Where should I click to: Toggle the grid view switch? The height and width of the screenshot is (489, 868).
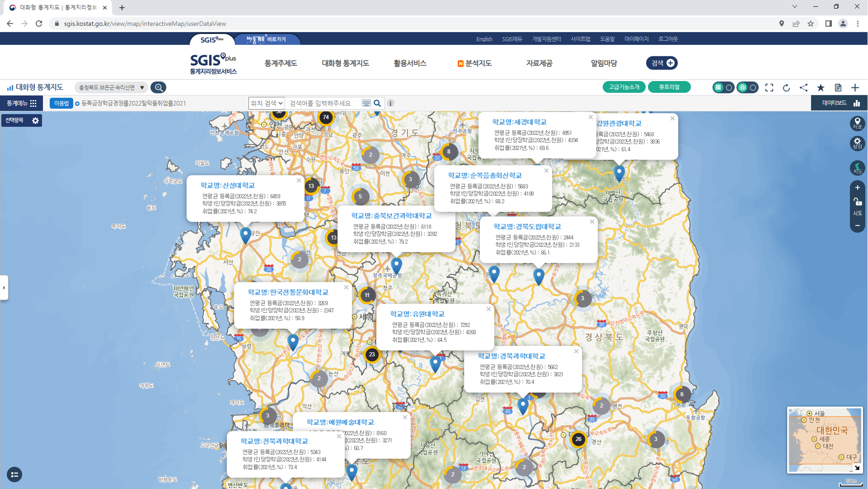(x=723, y=88)
